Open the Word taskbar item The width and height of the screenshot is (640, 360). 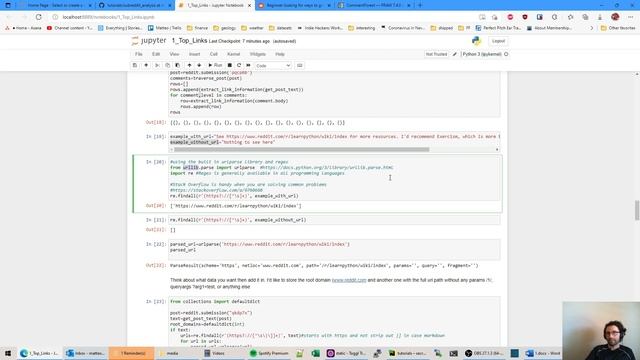[543, 353]
